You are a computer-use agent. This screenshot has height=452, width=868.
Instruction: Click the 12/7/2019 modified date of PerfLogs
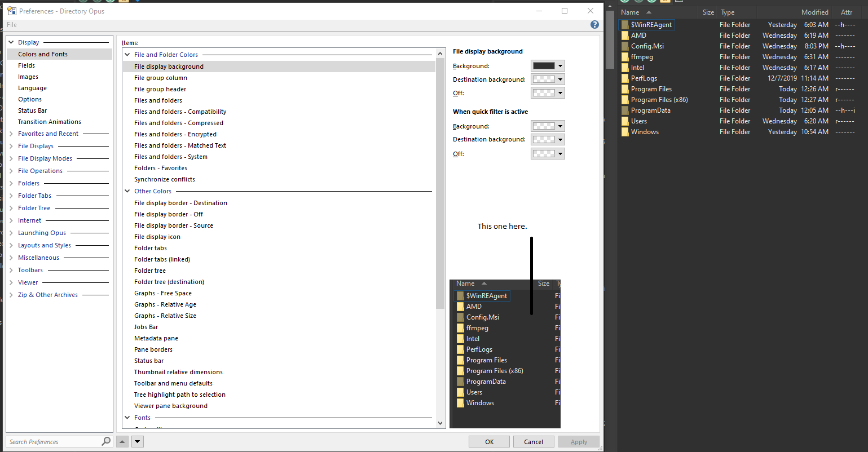[x=782, y=78]
